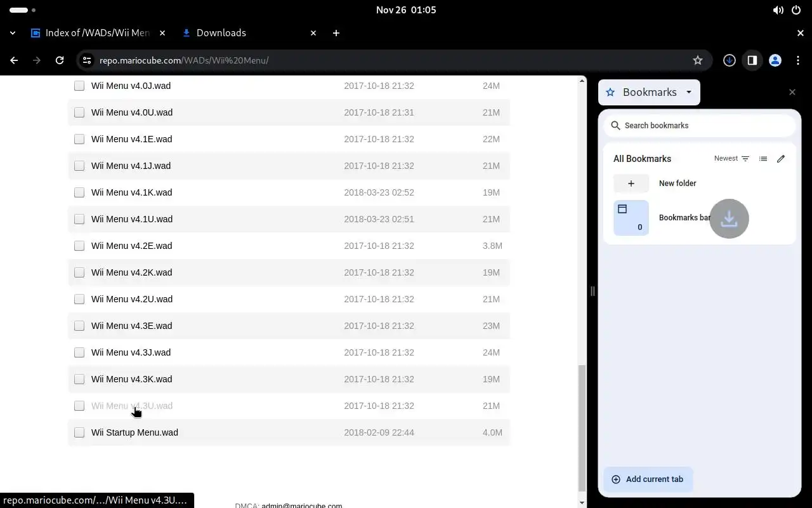
Task: Click the address bar URL
Action: point(184,60)
